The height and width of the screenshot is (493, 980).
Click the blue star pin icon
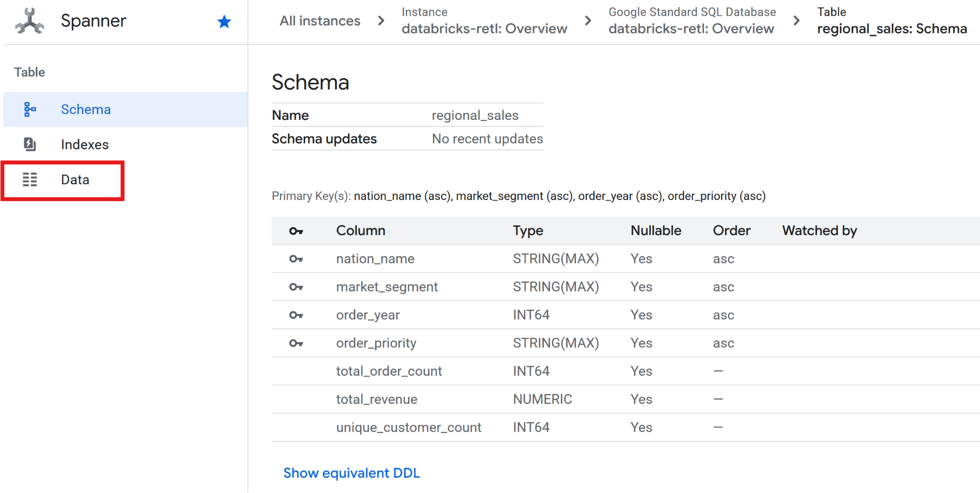[224, 22]
